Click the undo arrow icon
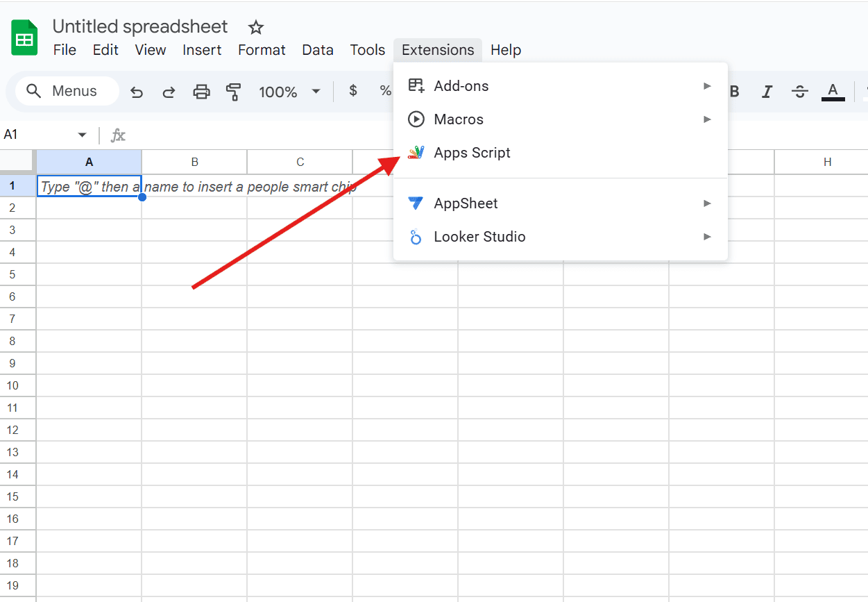 (x=137, y=92)
